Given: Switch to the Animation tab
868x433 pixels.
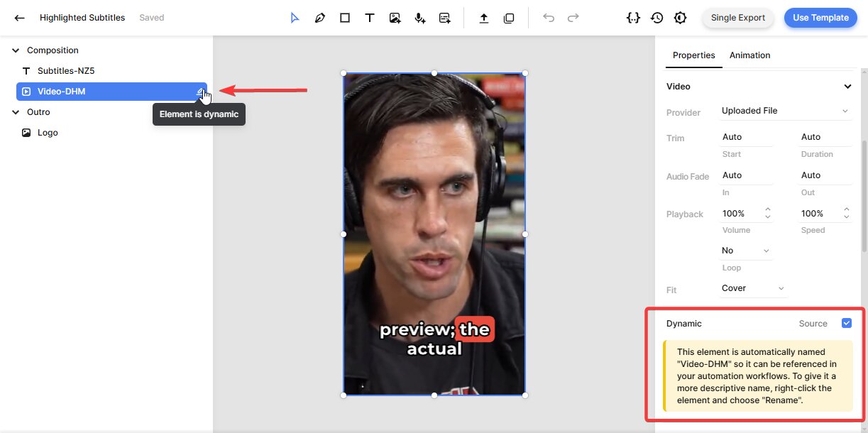Looking at the screenshot, I should click(x=749, y=55).
